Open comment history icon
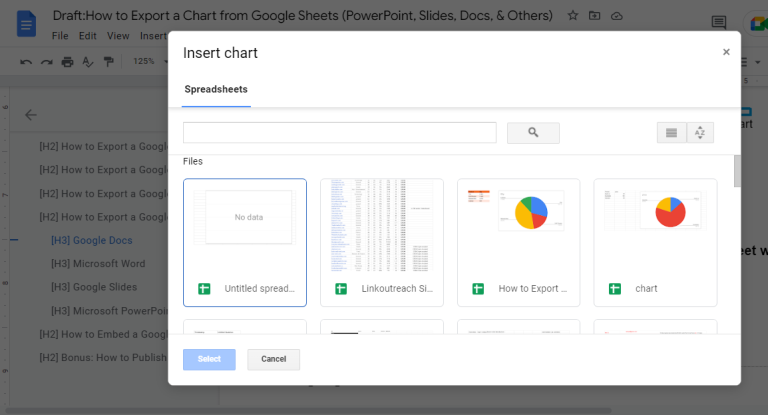The height and width of the screenshot is (415, 768). click(x=718, y=23)
